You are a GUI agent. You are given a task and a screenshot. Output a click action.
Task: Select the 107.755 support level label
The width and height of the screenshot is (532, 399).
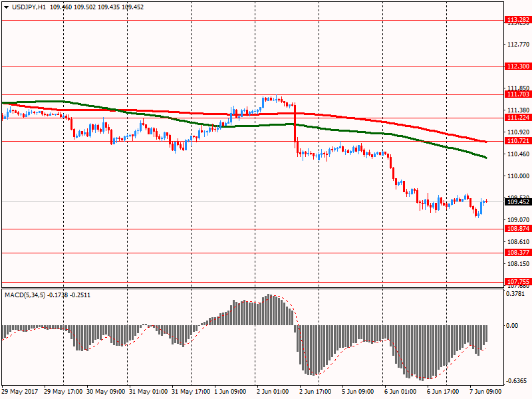click(x=518, y=282)
